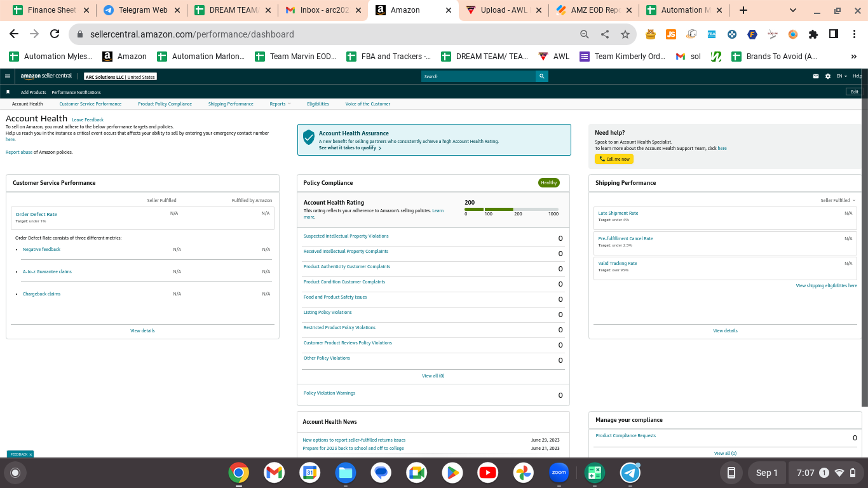The width and height of the screenshot is (868, 488).
Task: Show hidden bookmarks with the overflow chevron
Action: pyautogui.click(x=854, y=57)
